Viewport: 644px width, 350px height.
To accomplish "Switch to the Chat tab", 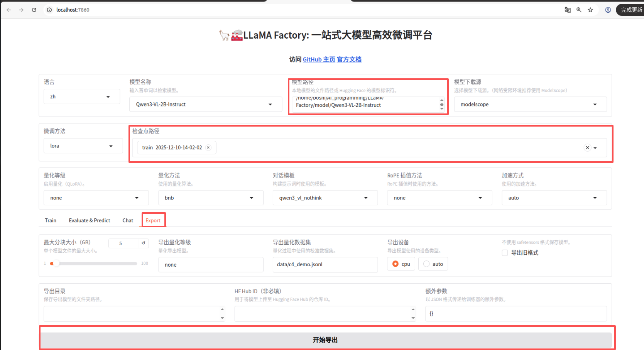I will (x=128, y=220).
